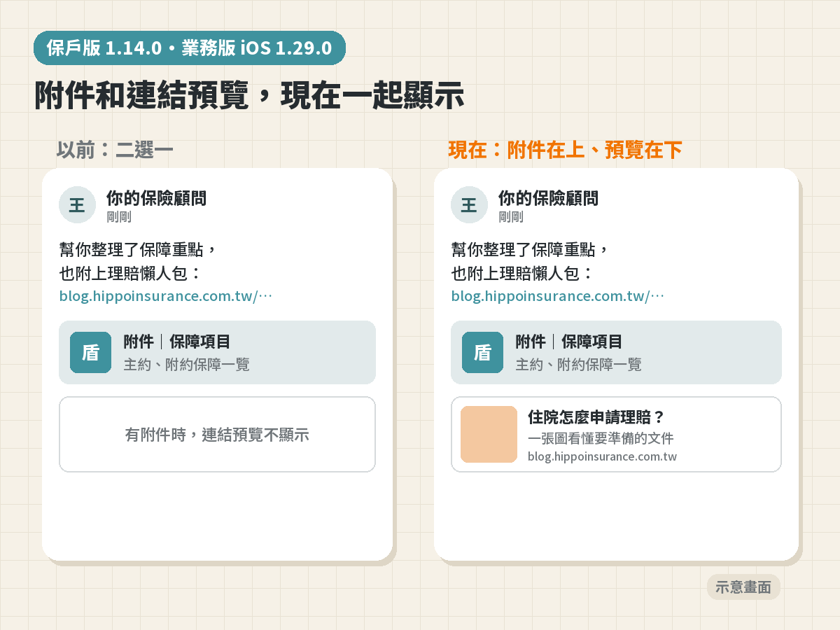The image size is (840, 630).
Task: Click 你的保險顧問 name in the 現在 card
Action: pos(549,198)
